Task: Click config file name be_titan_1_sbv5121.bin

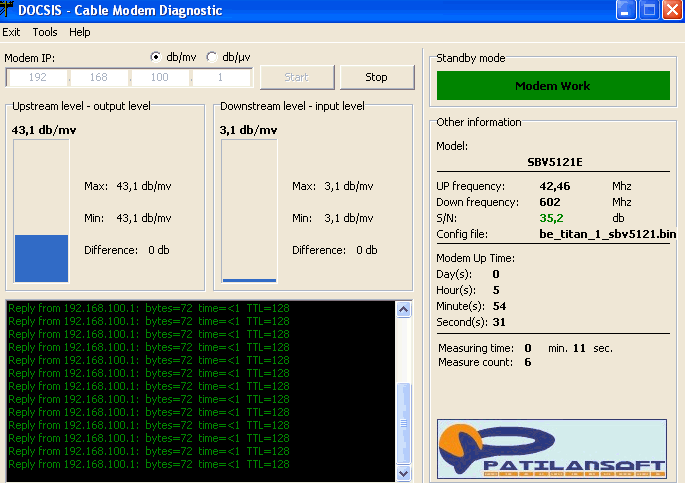Action: click(x=608, y=234)
